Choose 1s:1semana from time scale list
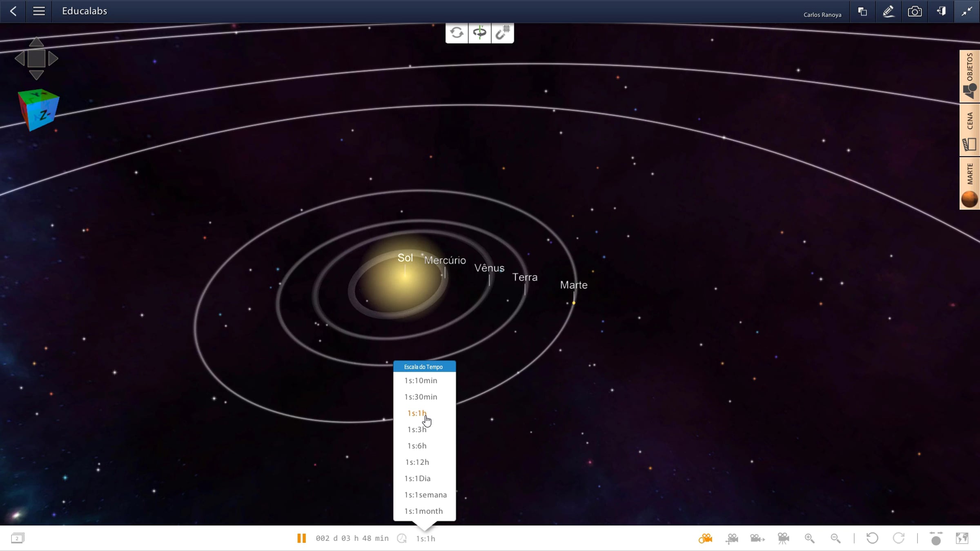The image size is (980, 551). (425, 495)
